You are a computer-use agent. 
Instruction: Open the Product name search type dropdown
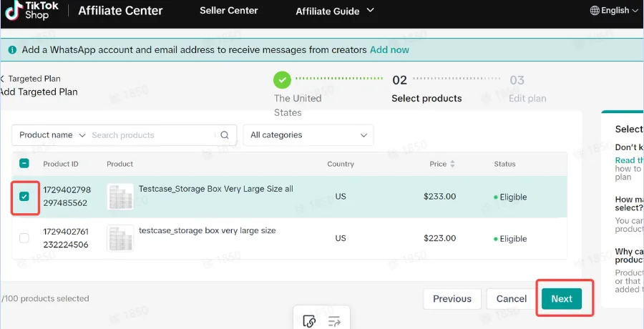click(x=52, y=135)
